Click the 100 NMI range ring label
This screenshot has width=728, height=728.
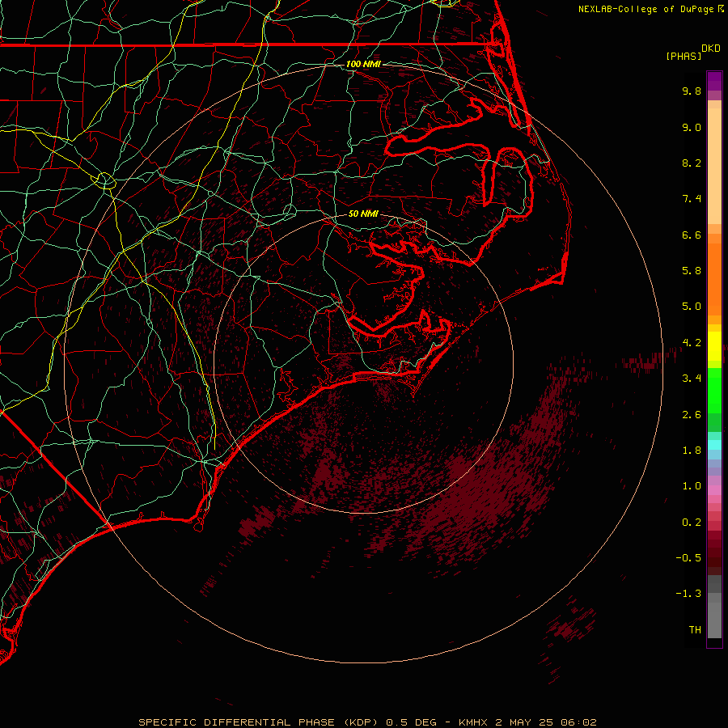363,64
